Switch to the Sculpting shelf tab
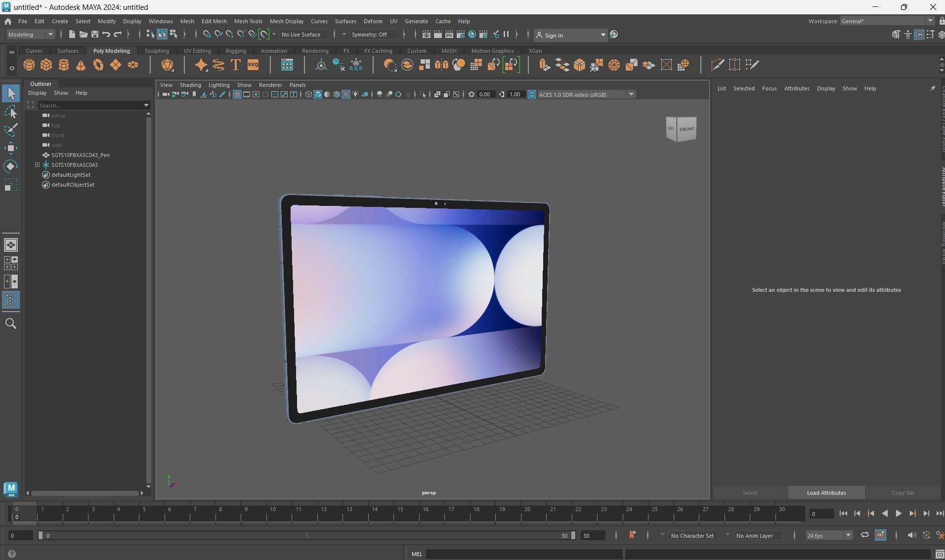This screenshot has width=945, height=560. tap(157, 51)
